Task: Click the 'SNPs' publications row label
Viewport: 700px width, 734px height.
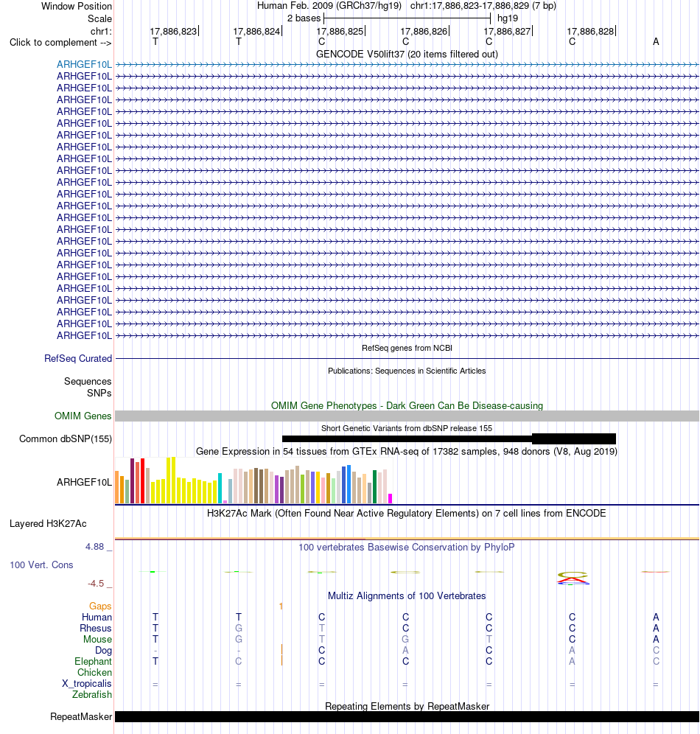Action: pos(99,394)
